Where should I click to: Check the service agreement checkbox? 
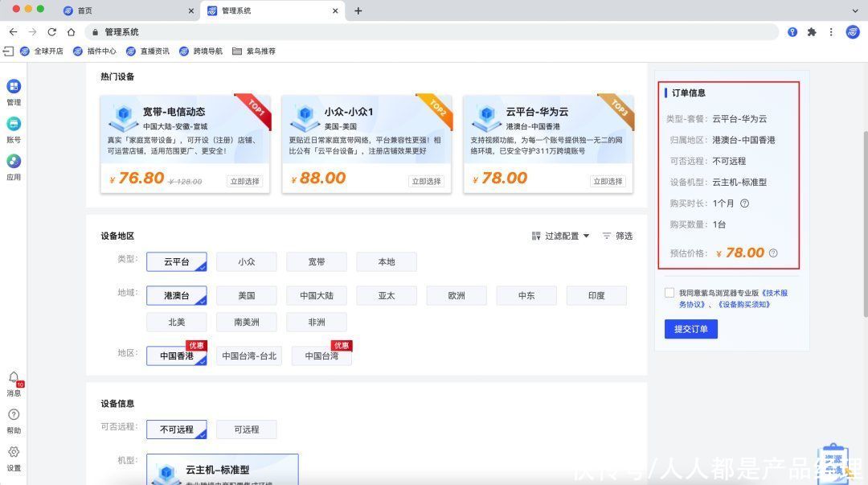(x=669, y=293)
